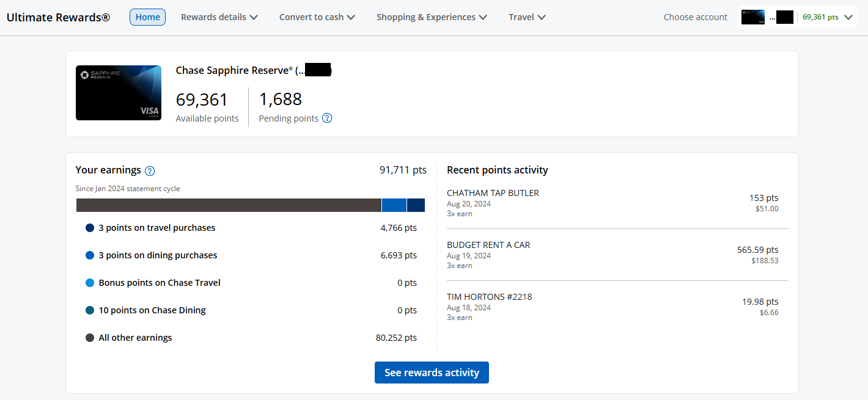
Task: Expand the account chooser chevron
Action: [848, 17]
